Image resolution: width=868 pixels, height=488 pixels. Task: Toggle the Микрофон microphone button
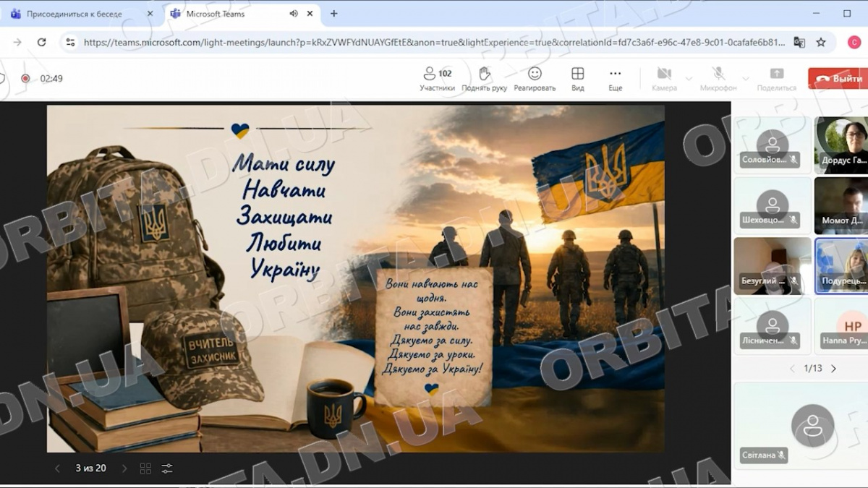[718, 79]
